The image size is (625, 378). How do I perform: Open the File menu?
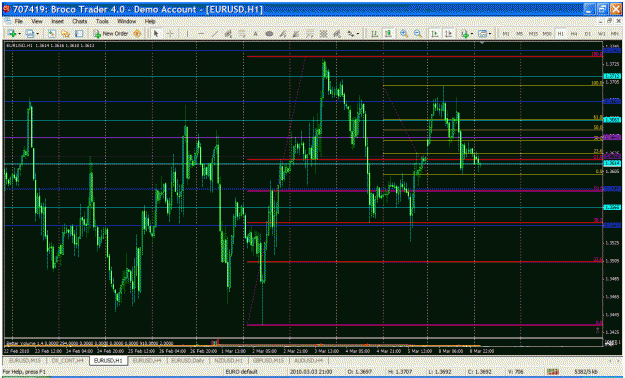tap(19, 21)
